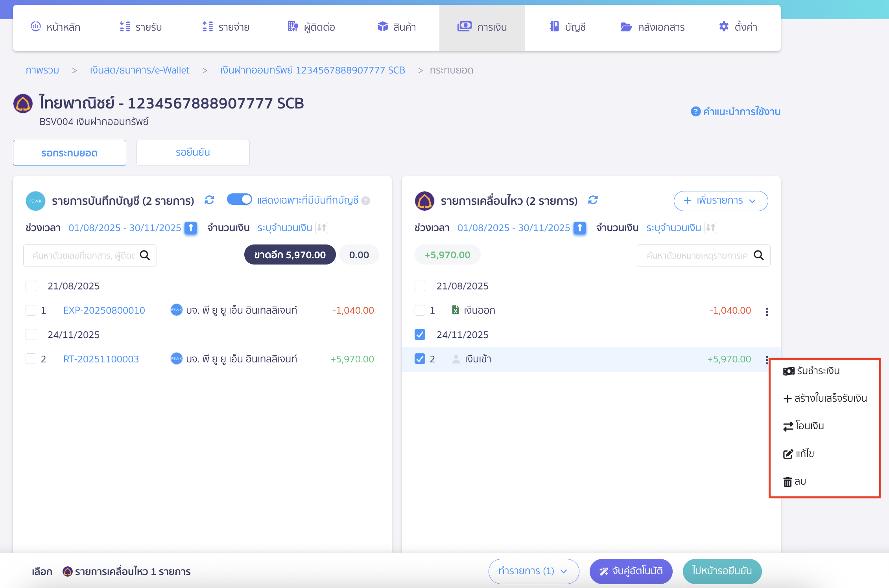Click search magnifier in right panel
This screenshot has width=889, height=588.
click(758, 255)
